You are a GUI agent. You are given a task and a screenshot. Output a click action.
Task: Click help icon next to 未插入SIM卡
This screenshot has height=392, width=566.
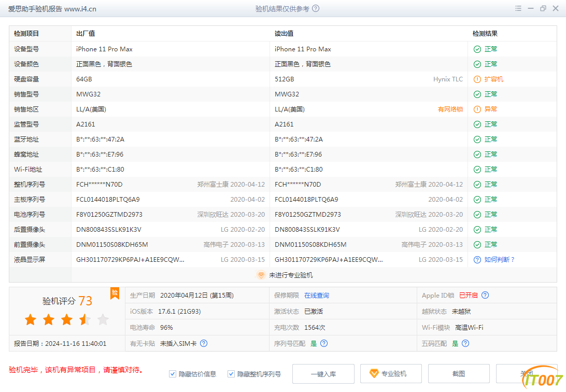tap(204, 343)
